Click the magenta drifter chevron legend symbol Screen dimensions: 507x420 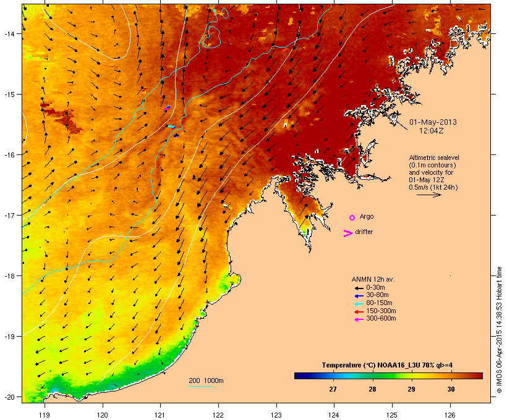347,233
